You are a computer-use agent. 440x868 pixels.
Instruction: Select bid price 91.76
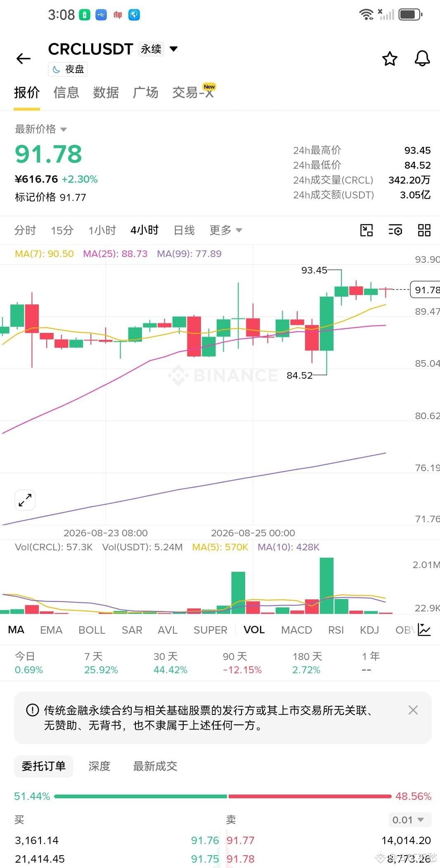tap(205, 840)
